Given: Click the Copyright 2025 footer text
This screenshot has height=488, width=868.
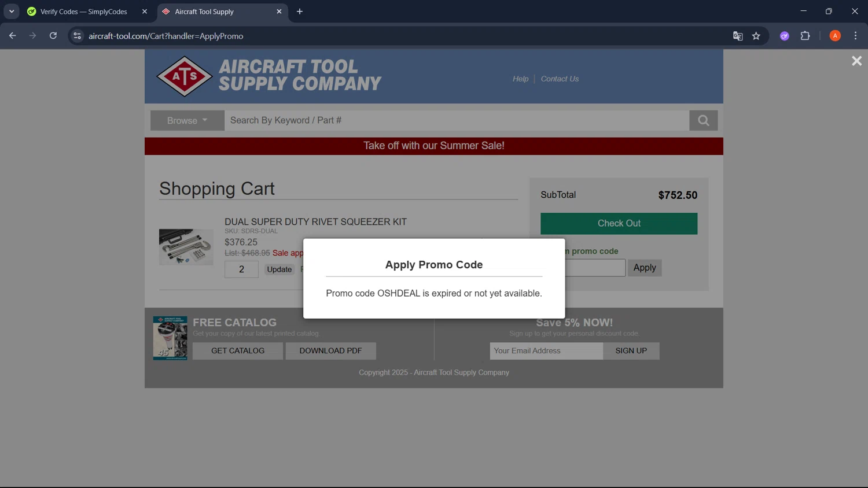Looking at the screenshot, I should pyautogui.click(x=434, y=372).
